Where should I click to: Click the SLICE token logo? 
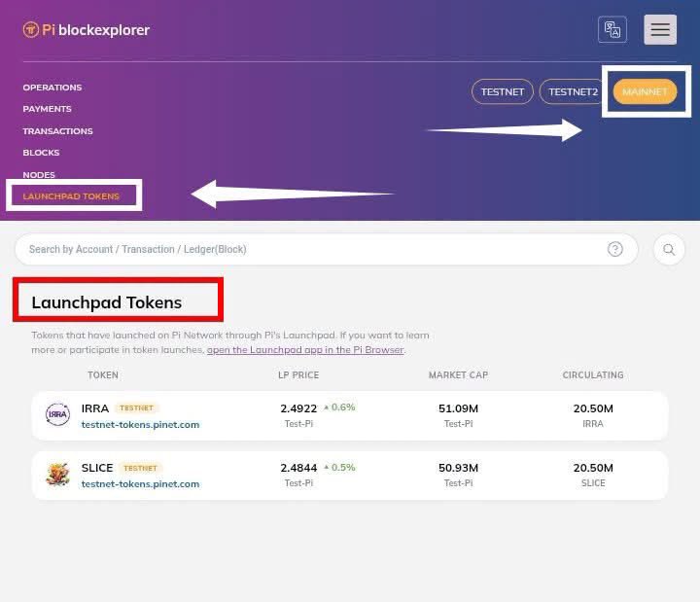(57, 474)
